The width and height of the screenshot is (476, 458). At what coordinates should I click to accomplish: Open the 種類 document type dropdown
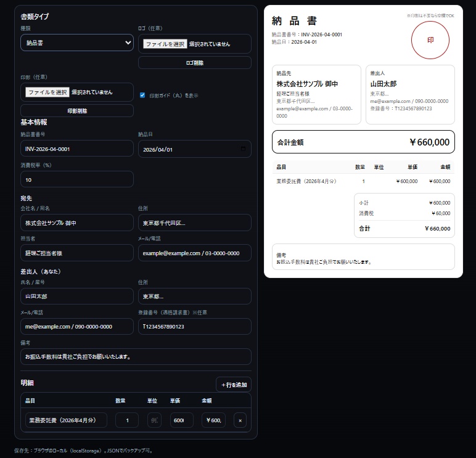[77, 43]
